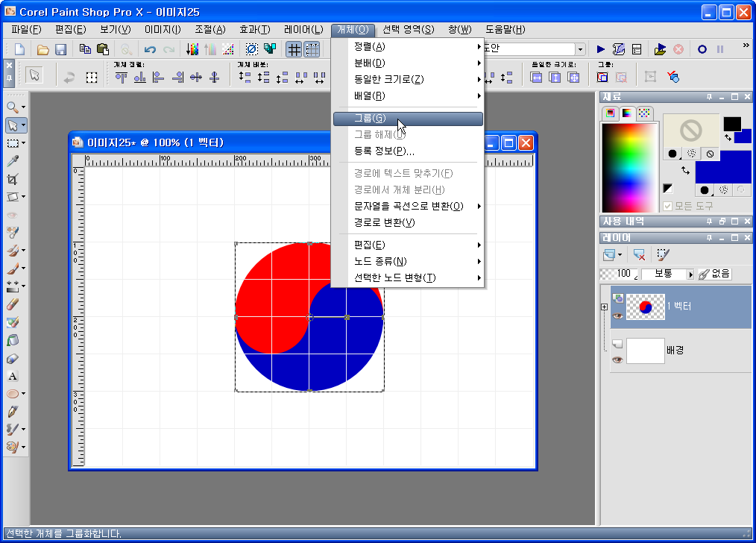Screen dimensions: 756x543
Task: Expand the 1 벡터 layer group
Action: point(604,307)
